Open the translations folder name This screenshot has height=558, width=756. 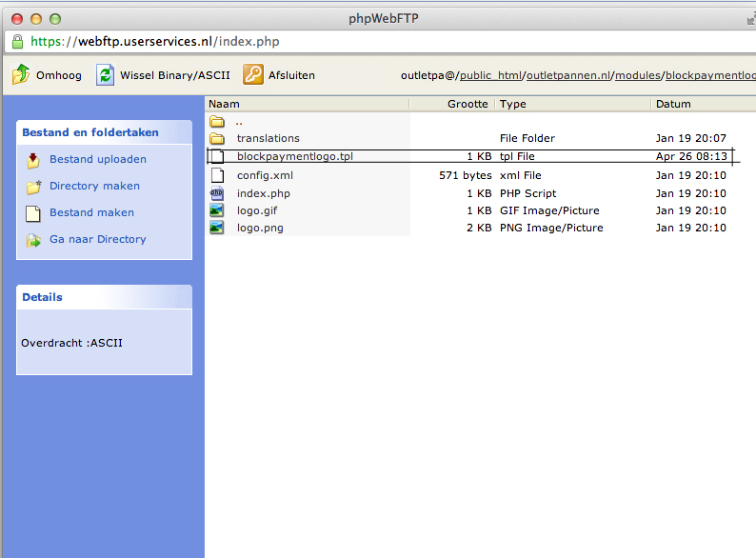point(269,138)
